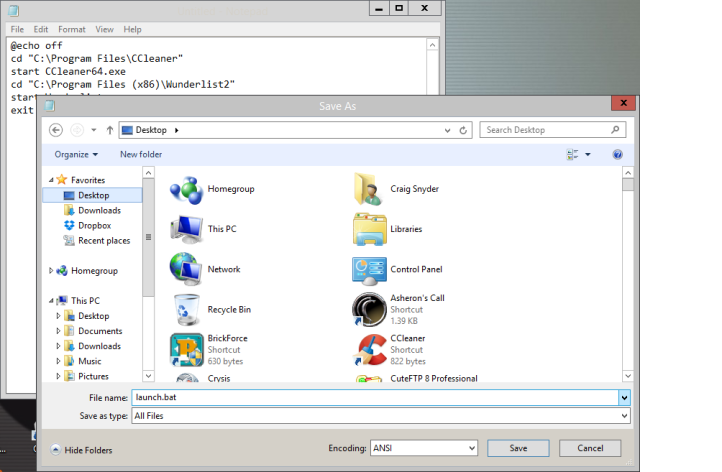Select the Asheron's Call shortcut icon

coord(369,309)
